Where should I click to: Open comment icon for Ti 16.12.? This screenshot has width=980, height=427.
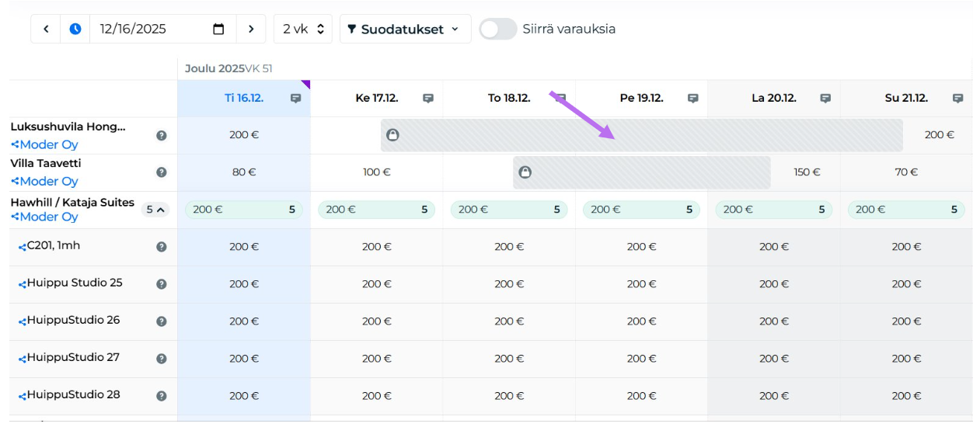point(295,99)
